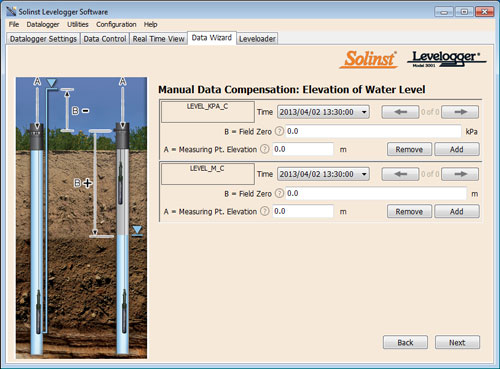500x369 pixels.
Task: Click right arrow button in LEVEL_KPA_C row
Action: tap(460, 112)
